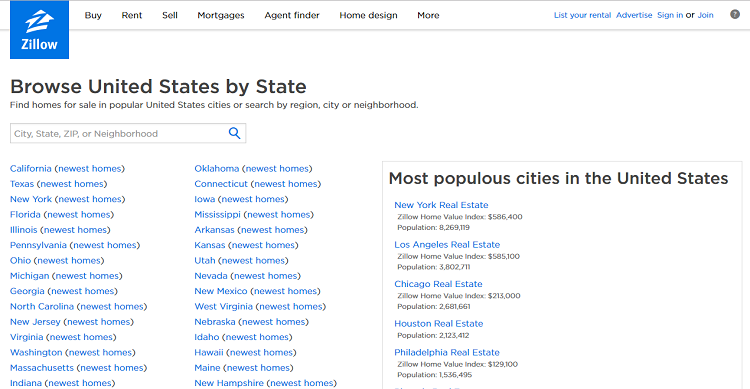Open the Indiana state link
The image size is (750, 389).
point(26,383)
